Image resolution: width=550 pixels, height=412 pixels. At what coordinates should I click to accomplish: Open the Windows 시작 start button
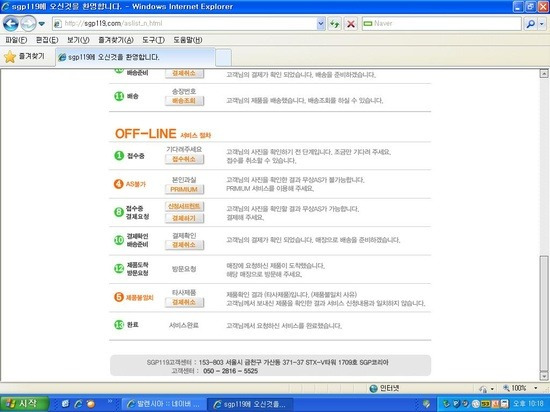(24, 404)
